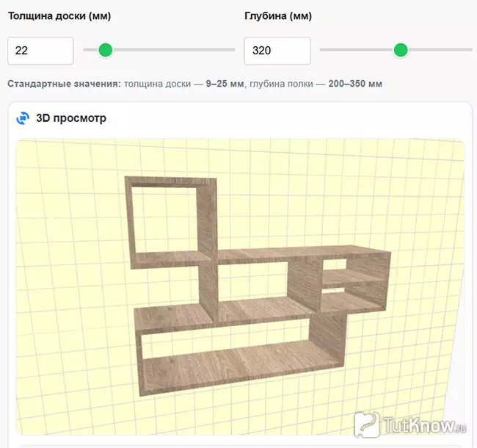Click the central open compartment of the shelf

[252, 280]
